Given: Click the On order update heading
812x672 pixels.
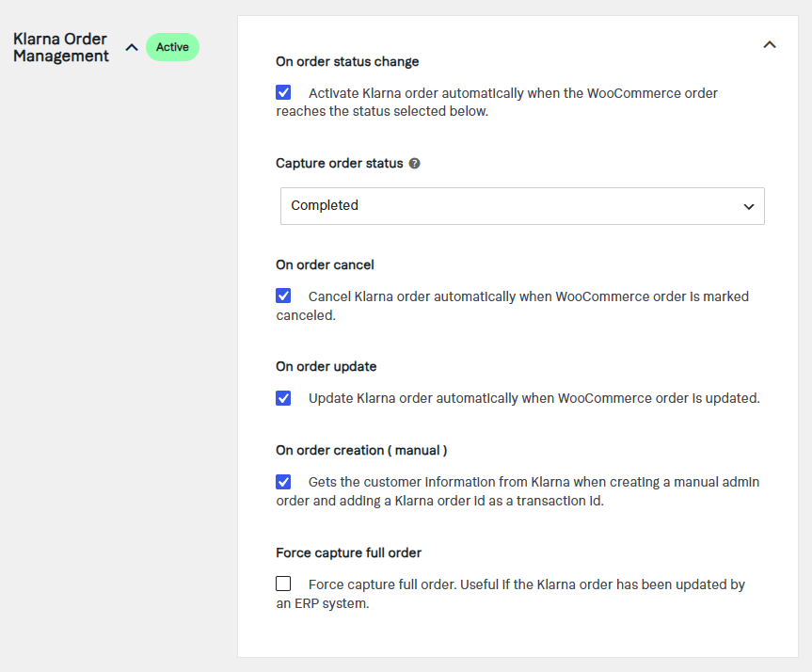Looking at the screenshot, I should 326,367.
